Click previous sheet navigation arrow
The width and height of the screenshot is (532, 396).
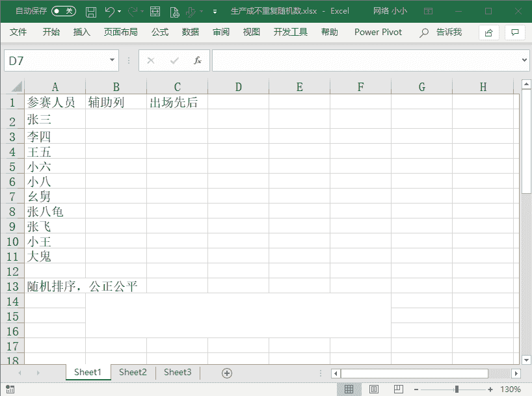click(x=20, y=373)
